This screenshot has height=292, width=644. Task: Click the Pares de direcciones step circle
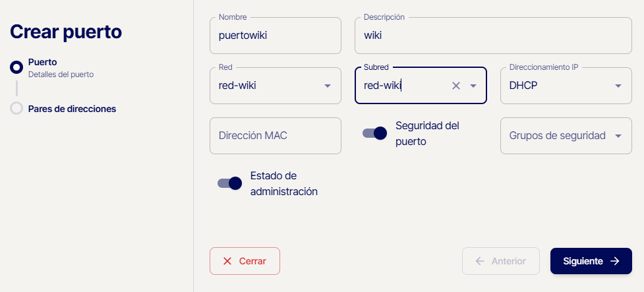click(16, 109)
